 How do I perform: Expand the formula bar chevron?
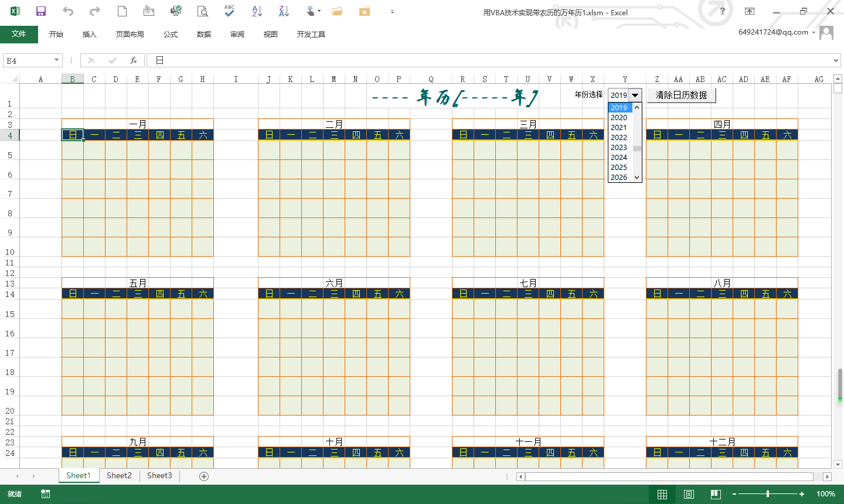[836, 60]
